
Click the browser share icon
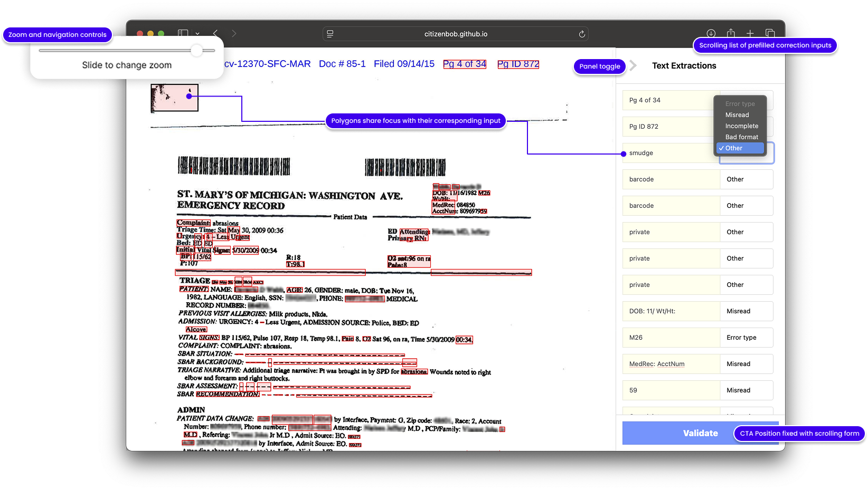[731, 33]
